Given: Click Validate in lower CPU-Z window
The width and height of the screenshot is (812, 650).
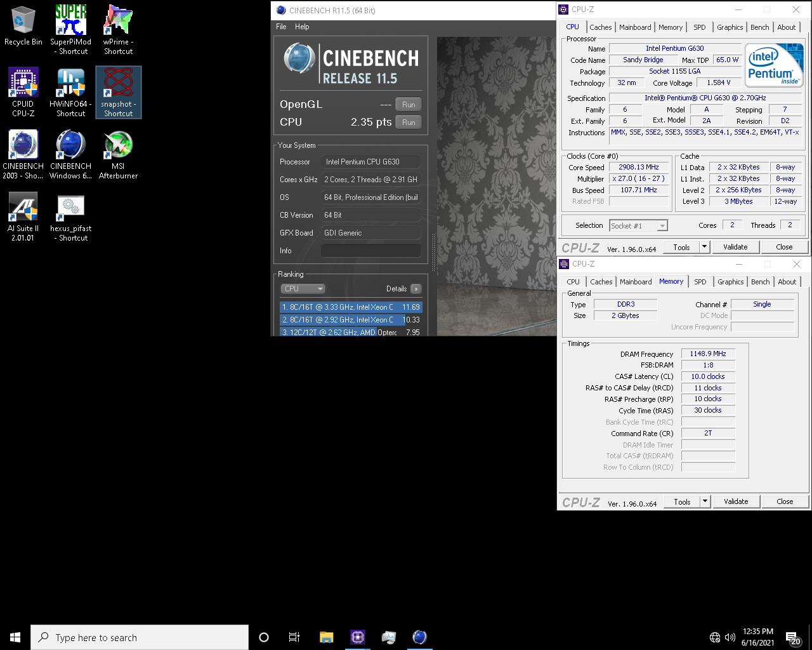Looking at the screenshot, I should click(736, 501).
